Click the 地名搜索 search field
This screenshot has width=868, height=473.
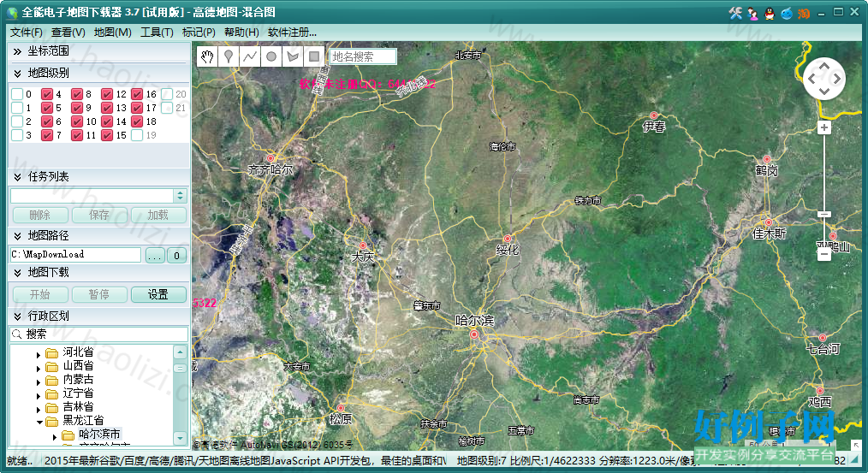pos(363,56)
